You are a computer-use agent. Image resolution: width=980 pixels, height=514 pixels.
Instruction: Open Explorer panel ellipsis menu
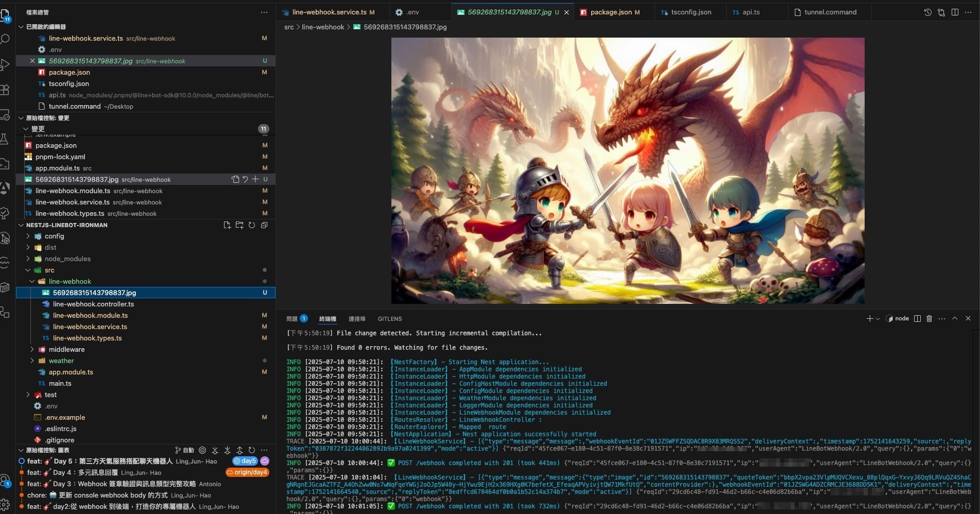264,12
